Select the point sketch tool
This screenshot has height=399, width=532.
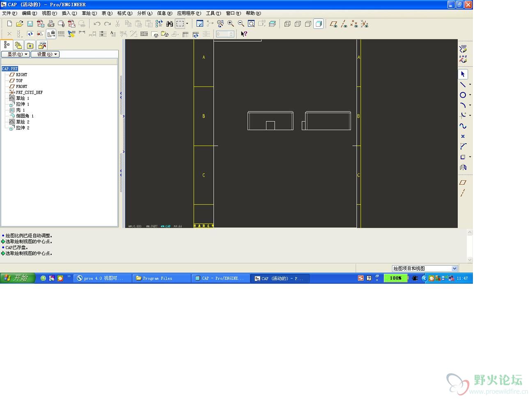pos(463,136)
